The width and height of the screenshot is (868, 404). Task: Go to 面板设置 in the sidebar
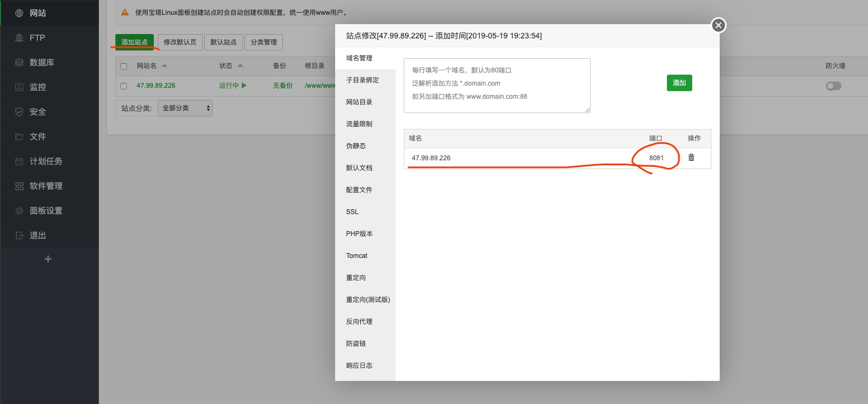pyautogui.click(x=49, y=211)
